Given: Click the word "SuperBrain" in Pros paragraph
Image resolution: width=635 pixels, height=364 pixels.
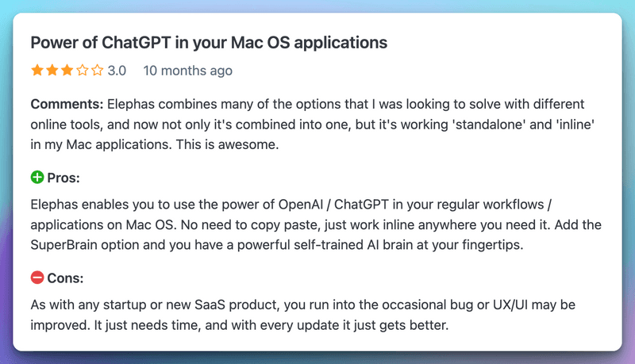Looking at the screenshot, I should pos(66,245).
